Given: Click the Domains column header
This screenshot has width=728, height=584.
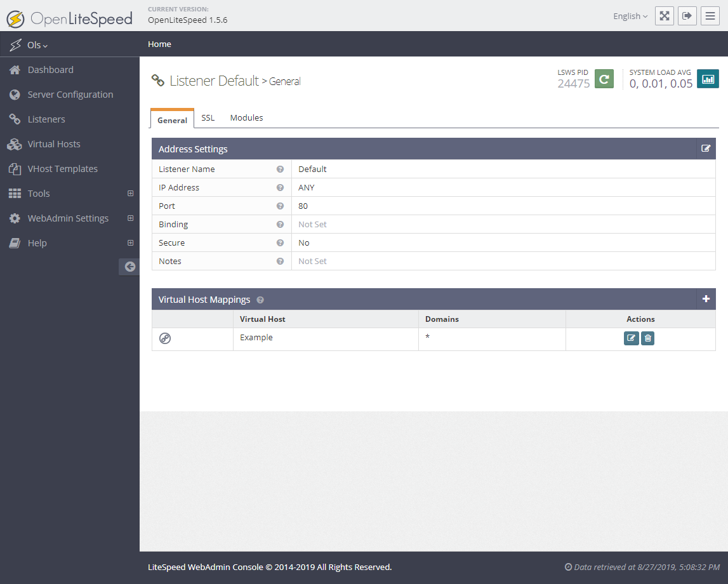Looking at the screenshot, I should (442, 319).
